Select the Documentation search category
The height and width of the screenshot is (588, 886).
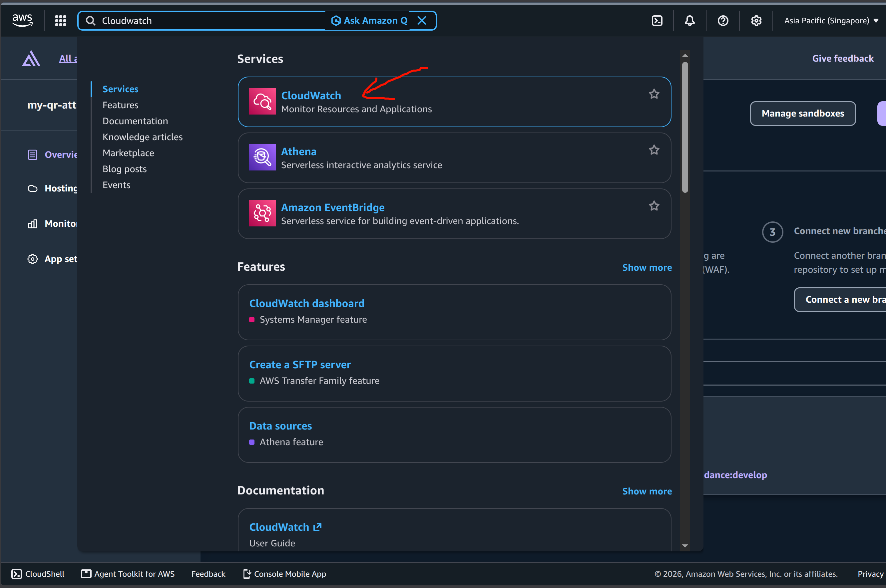(135, 121)
